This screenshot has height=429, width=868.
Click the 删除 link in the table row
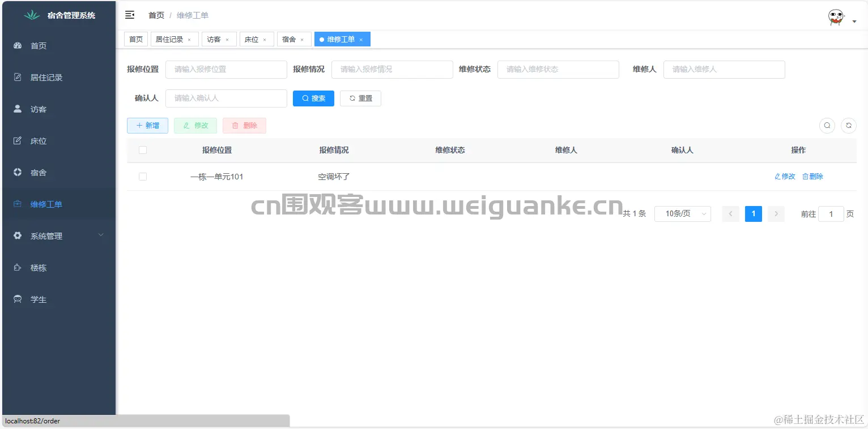click(813, 177)
